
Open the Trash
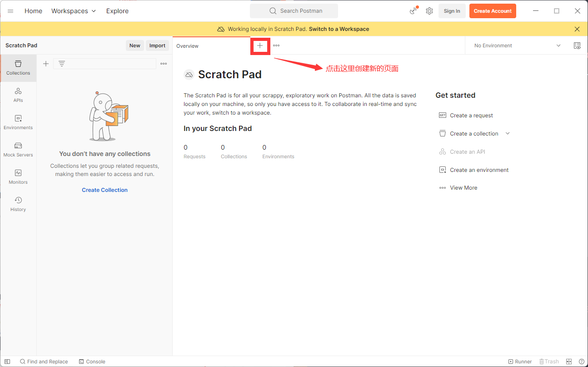coord(549,362)
